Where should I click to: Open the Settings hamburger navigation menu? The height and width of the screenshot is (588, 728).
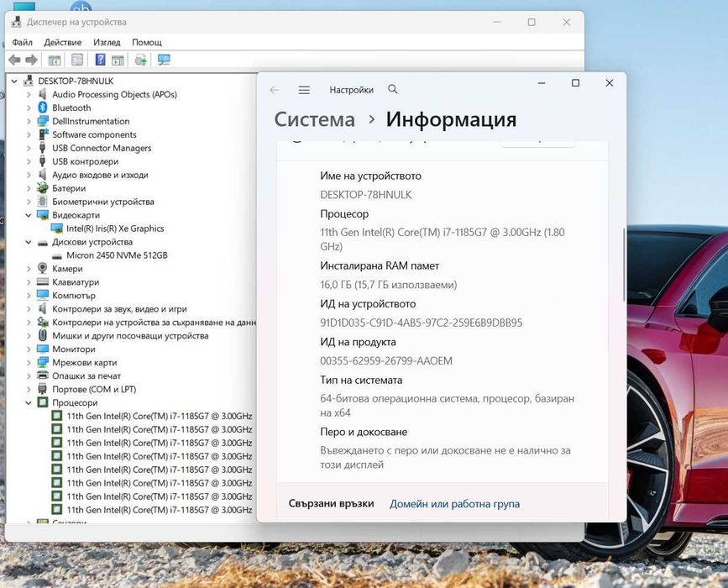click(304, 90)
